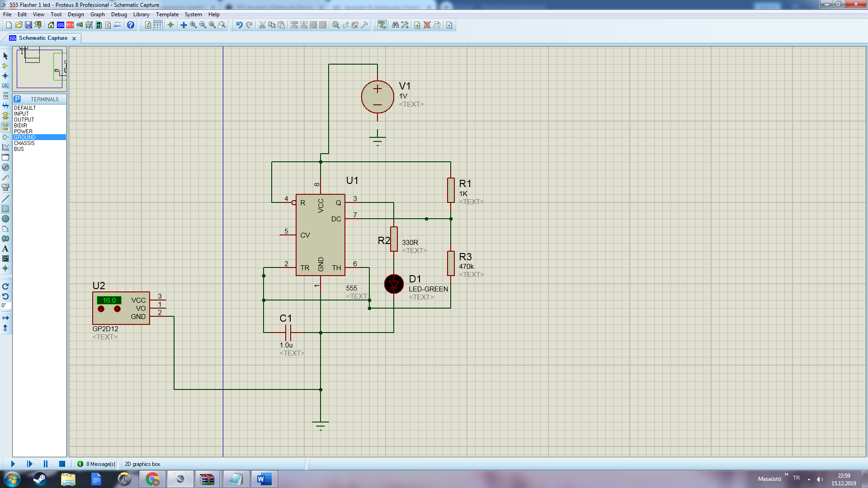
Task: Click the Undo toolbar icon
Action: 239,25
